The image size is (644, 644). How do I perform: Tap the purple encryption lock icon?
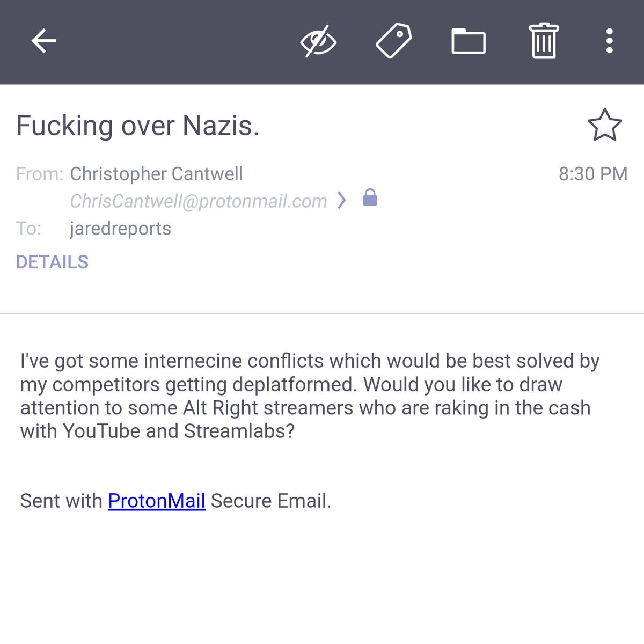click(370, 197)
